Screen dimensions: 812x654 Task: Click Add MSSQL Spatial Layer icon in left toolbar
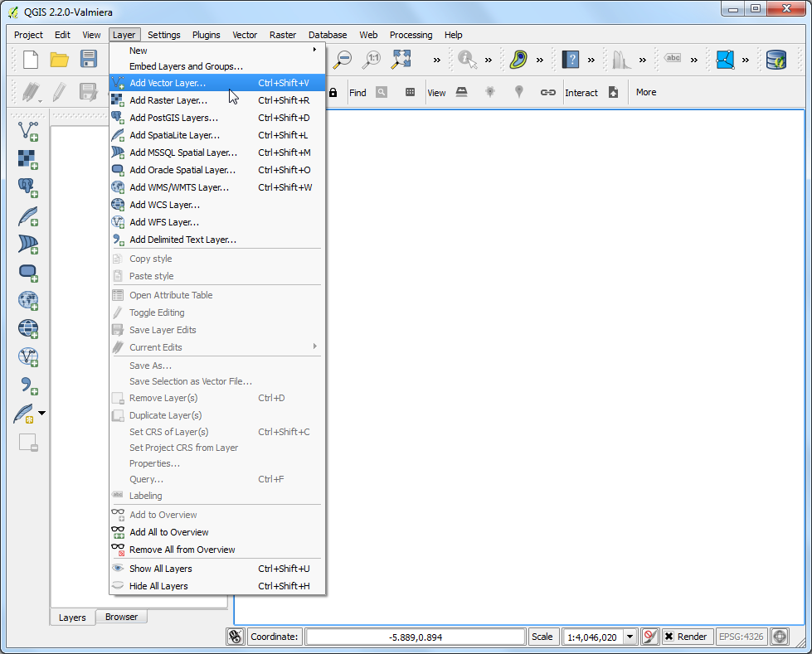click(28, 244)
